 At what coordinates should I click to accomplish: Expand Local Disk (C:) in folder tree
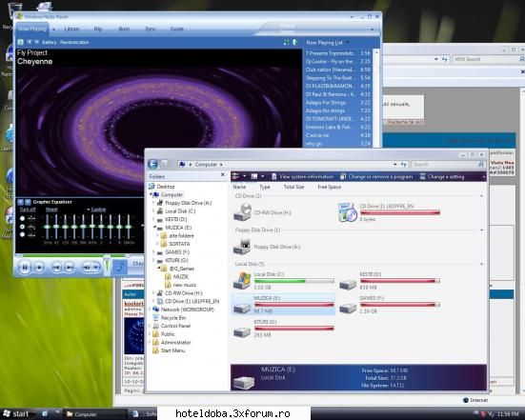[154, 210]
